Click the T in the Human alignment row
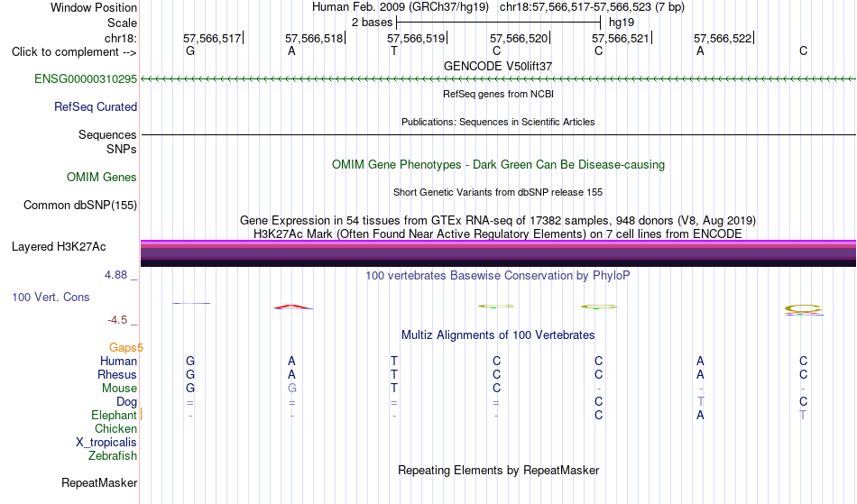Viewport: 857px width, 504px height. 394,361
